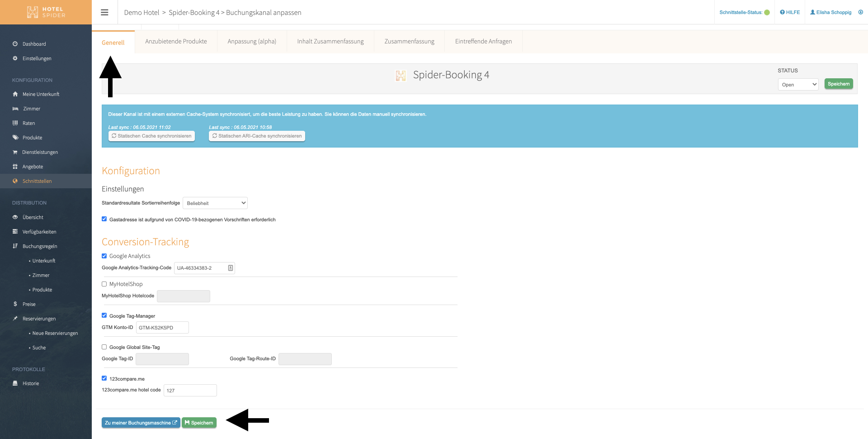Uncheck the Google Analytics checkbox
Screen dimensions: 868x439
tap(104, 256)
